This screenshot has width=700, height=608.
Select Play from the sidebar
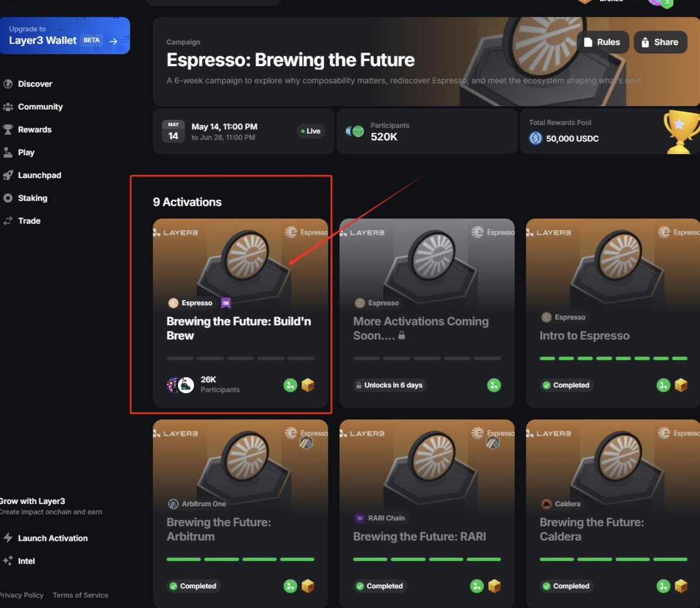click(x=26, y=152)
